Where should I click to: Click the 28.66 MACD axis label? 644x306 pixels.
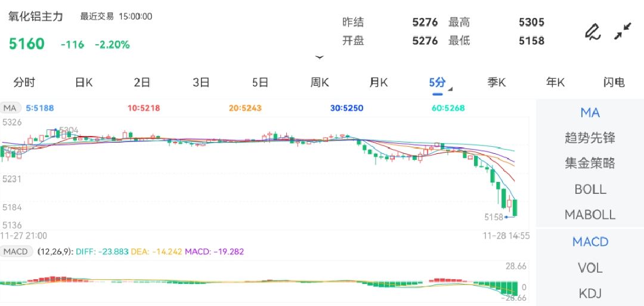(x=516, y=267)
